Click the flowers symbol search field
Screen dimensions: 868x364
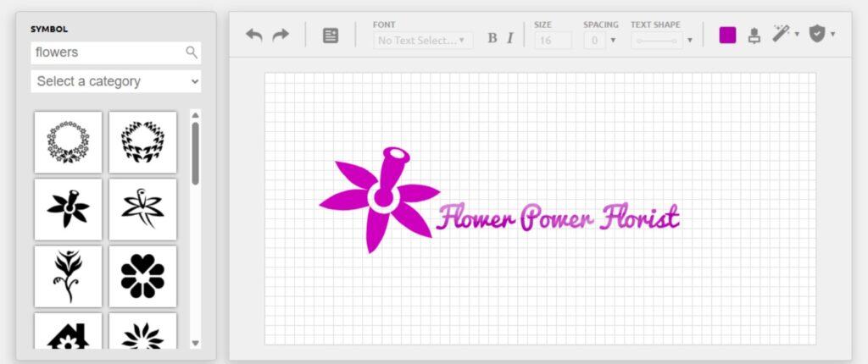tap(108, 52)
